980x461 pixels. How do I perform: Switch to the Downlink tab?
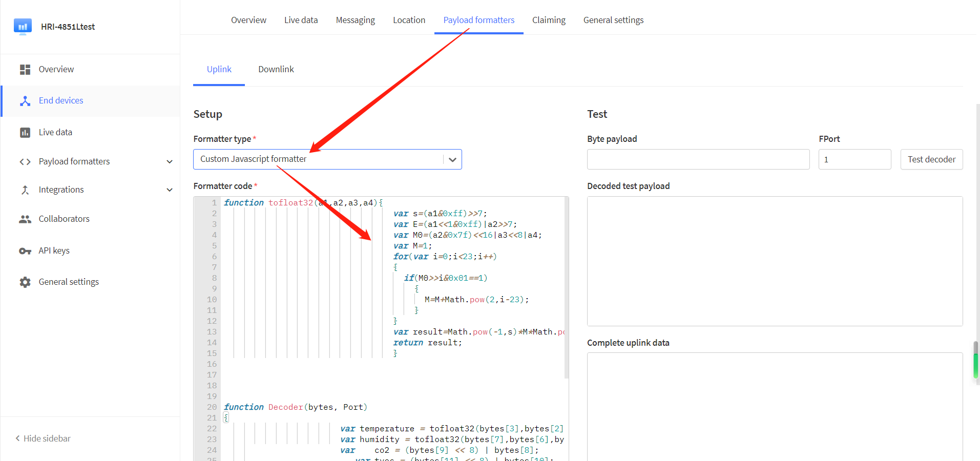tap(276, 69)
